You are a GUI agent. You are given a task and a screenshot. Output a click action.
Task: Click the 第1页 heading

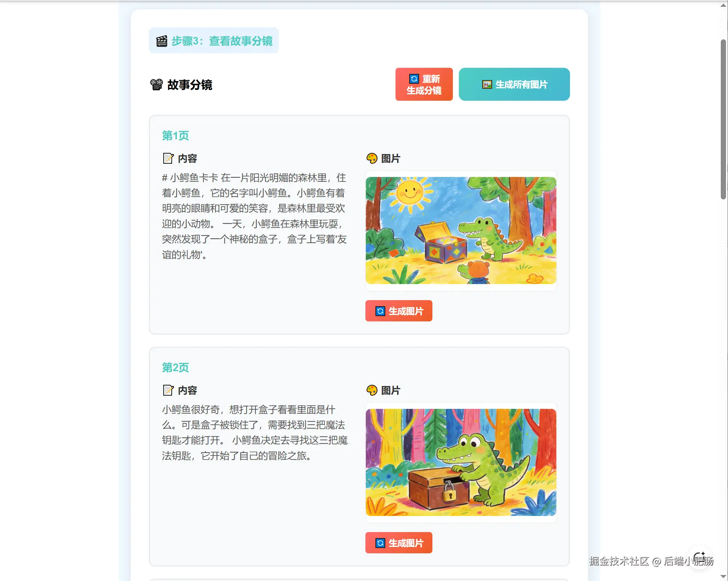click(175, 136)
